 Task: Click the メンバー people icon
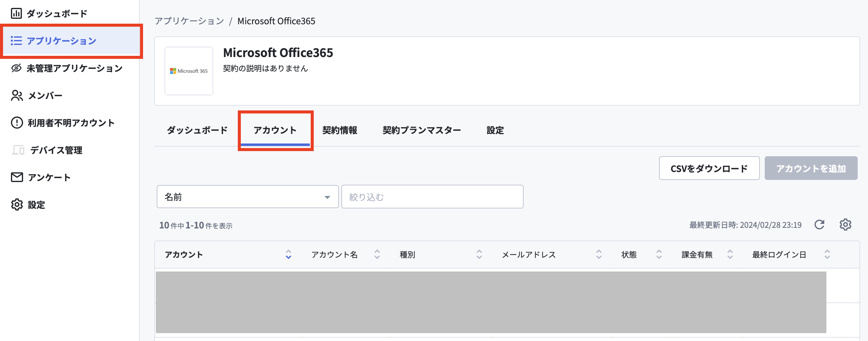pos(17,96)
